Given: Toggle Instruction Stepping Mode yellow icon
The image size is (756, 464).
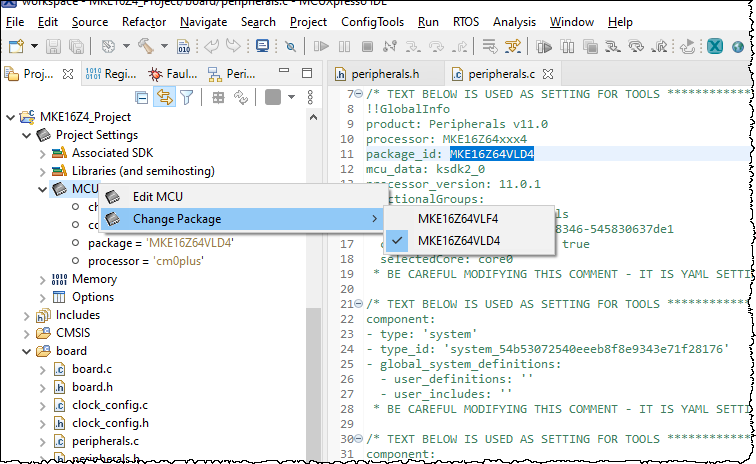Looking at the screenshot, I should point(513,47).
